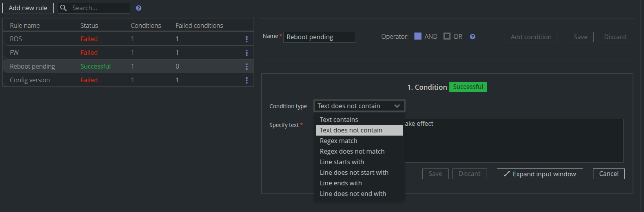This screenshot has width=644, height=212.
Task: Collapse the Condition type dropdown
Action: coord(397,106)
